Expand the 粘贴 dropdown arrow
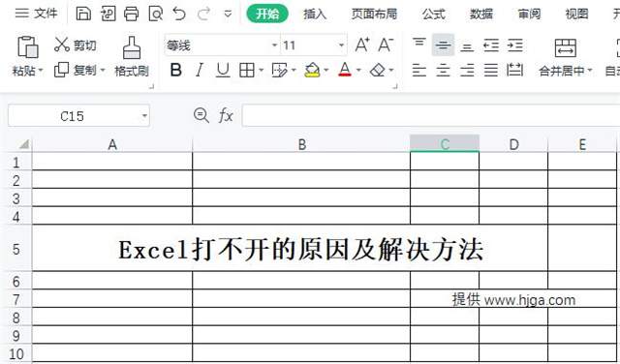620x364 pixels. point(40,71)
